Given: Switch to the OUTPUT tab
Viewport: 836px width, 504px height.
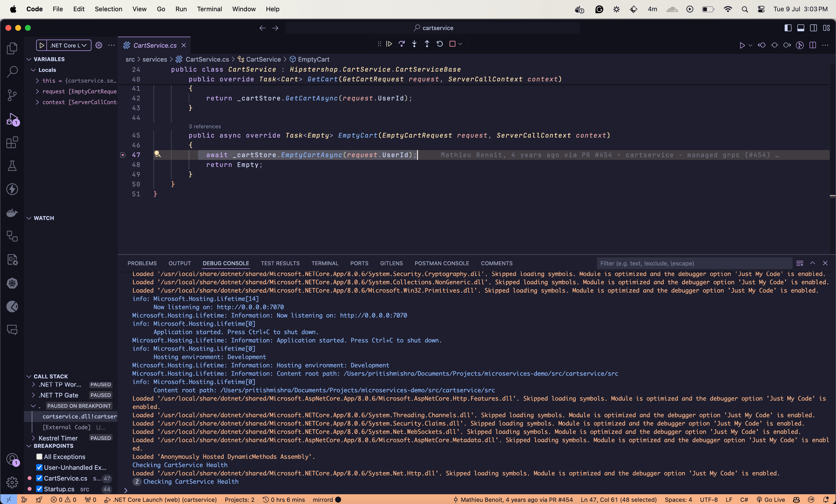Looking at the screenshot, I should 180,263.
